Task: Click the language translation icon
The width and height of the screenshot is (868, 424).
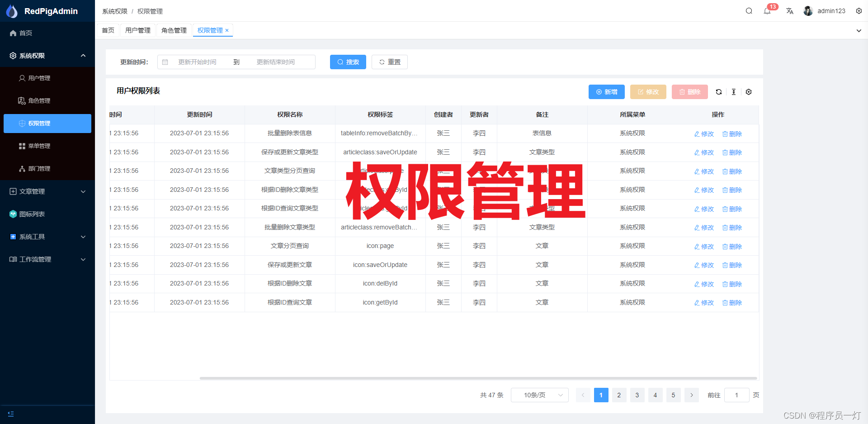Action: (790, 11)
